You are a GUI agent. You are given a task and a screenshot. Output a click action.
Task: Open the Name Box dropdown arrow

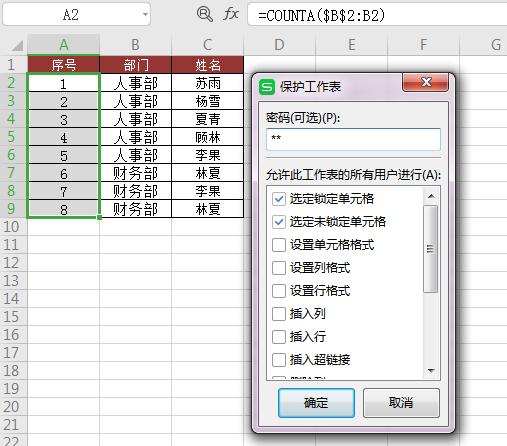(x=145, y=15)
